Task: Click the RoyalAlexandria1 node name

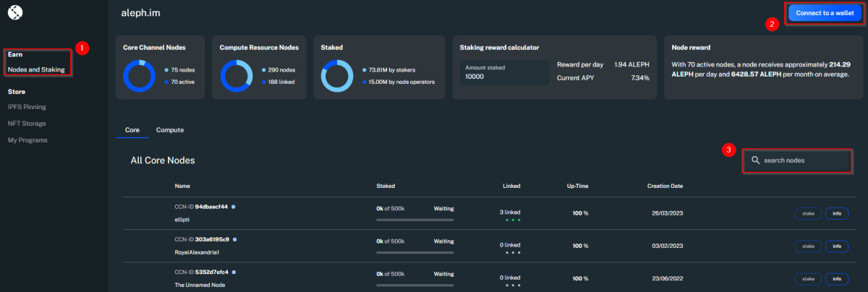Action: click(x=197, y=252)
